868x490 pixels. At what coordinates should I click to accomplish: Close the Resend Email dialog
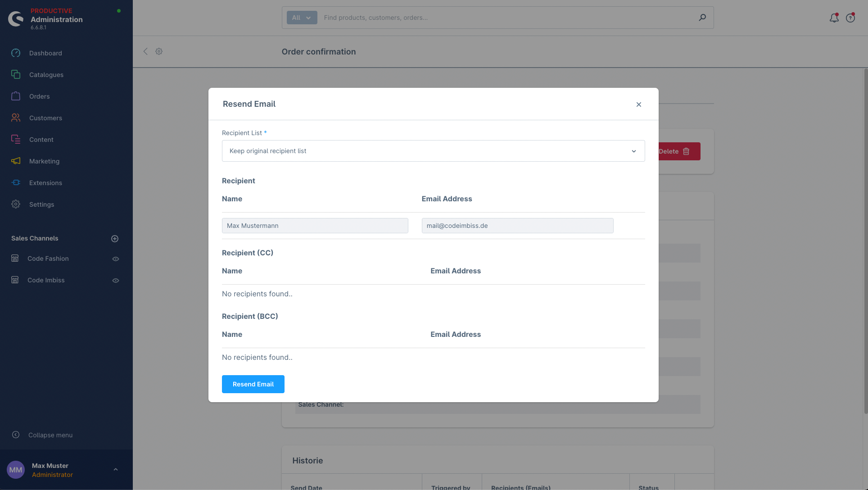[x=639, y=104]
